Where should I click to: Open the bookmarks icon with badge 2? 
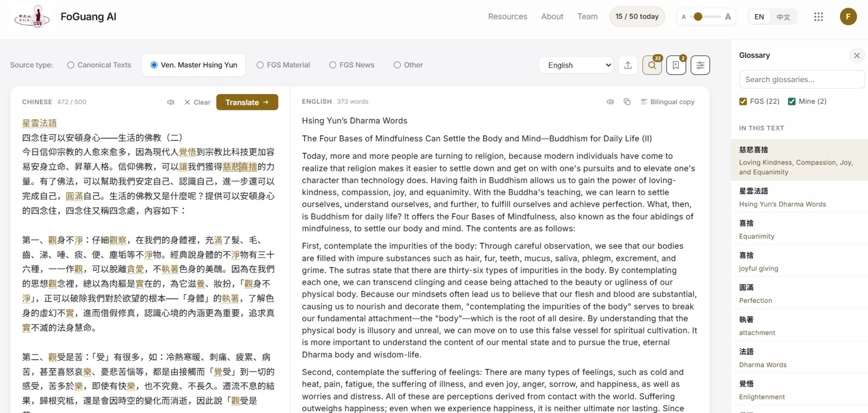tap(676, 65)
